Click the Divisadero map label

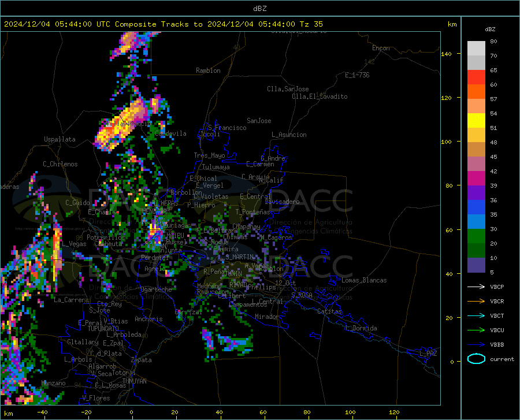tap(282, 202)
